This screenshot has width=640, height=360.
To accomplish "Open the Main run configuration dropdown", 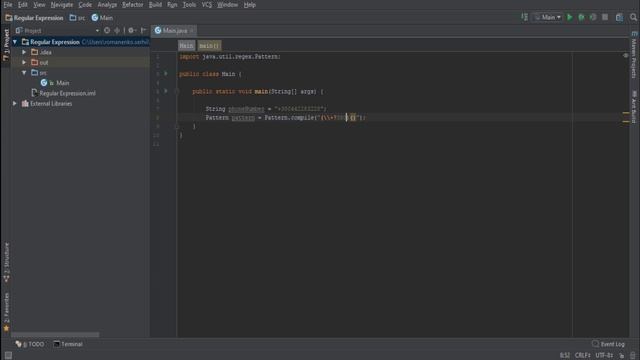I will coord(547,17).
